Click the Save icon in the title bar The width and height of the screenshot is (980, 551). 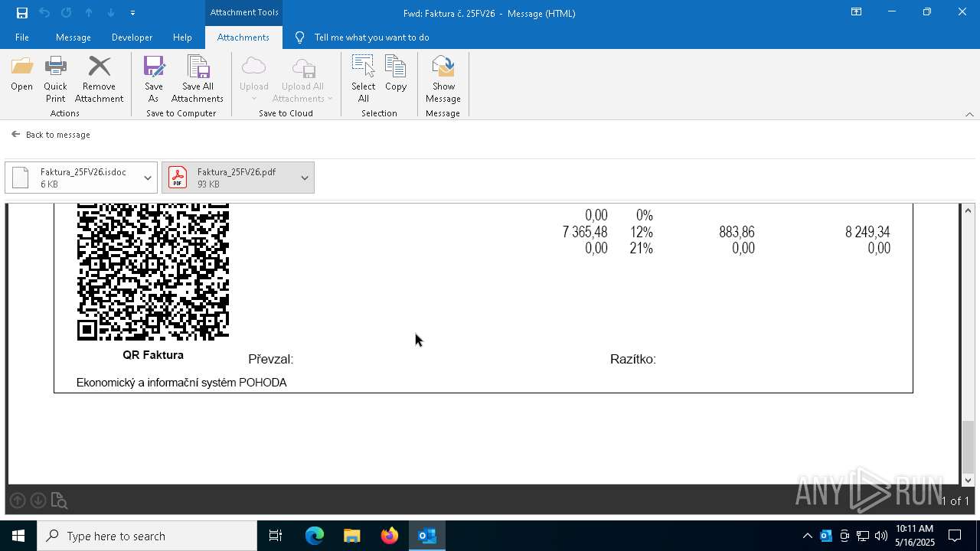tap(21, 12)
